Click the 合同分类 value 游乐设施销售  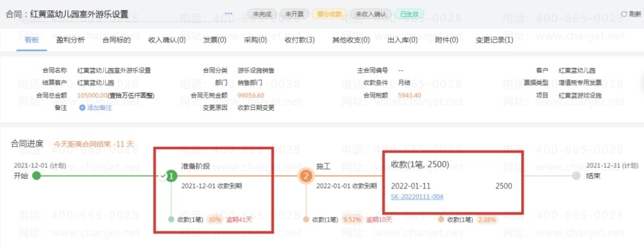(x=256, y=70)
